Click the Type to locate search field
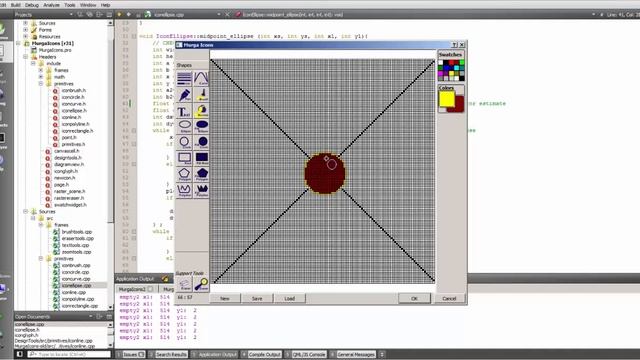The image size is (640, 360). 69,354
